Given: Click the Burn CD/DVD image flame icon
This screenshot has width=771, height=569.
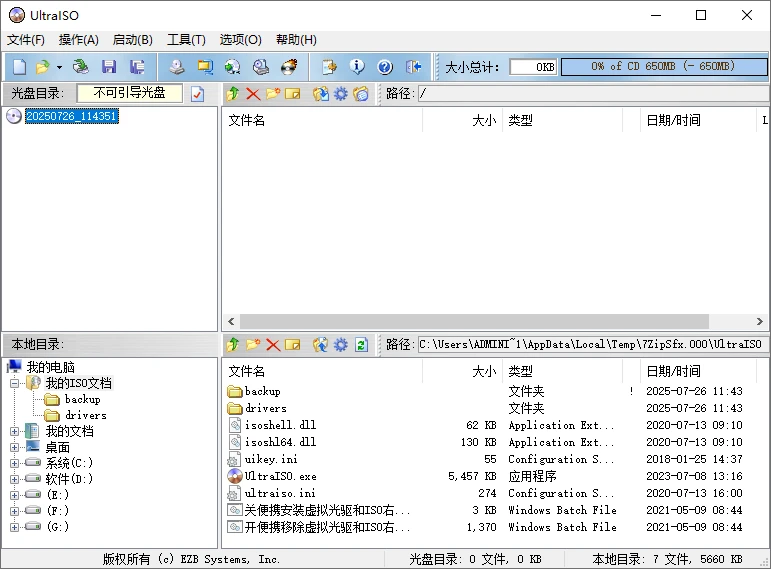Looking at the screenshot, I should click(289, 67).
